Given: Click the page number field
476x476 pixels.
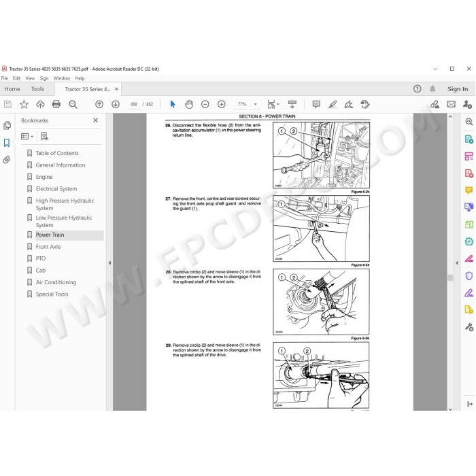Looking at the screenshot, I should click(133, 105).
